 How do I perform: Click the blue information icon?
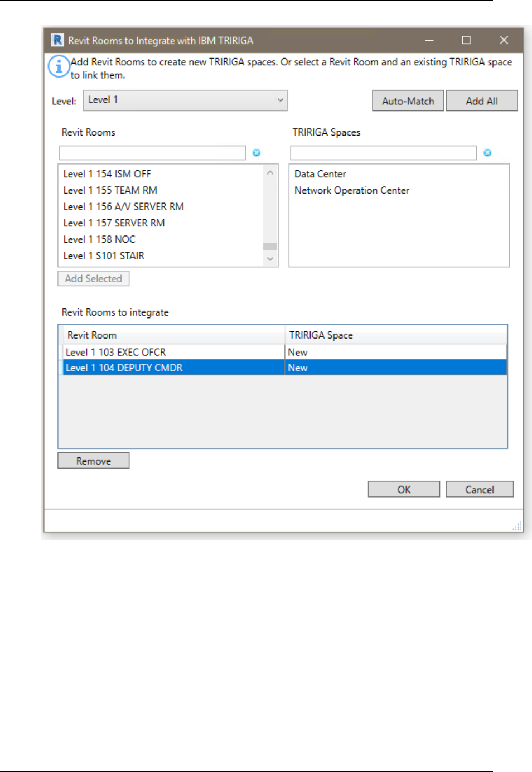coord(59,66)
